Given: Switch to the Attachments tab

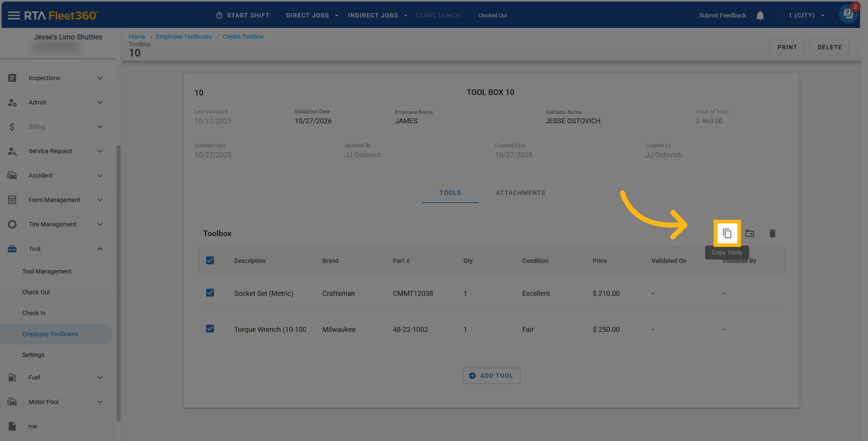Looking at the screenshot, I should pos(520,193).
